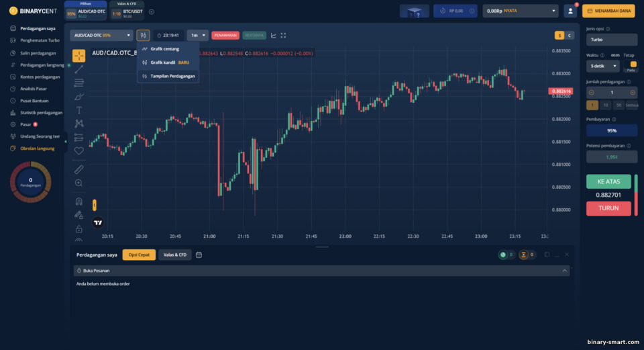Open the chart pattern drawing tool
The width and height of the screenshot is (644, 350).
pyautogui.click(x=79, y=124)
